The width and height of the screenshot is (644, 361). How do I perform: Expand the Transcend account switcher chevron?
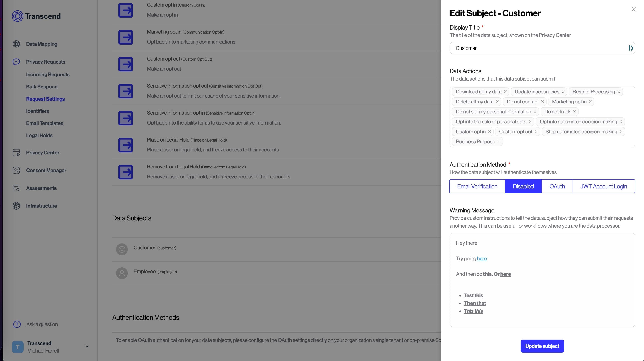point(87,347)
